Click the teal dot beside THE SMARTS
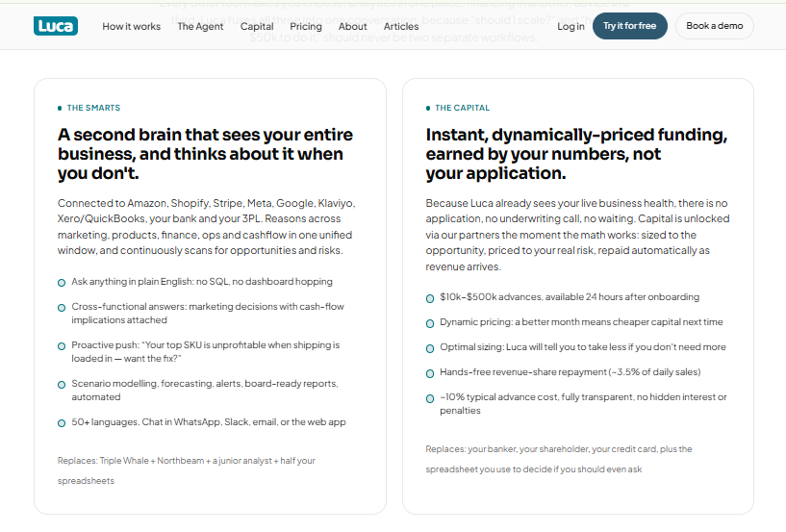The image size is (786, 532). (60, 109)
